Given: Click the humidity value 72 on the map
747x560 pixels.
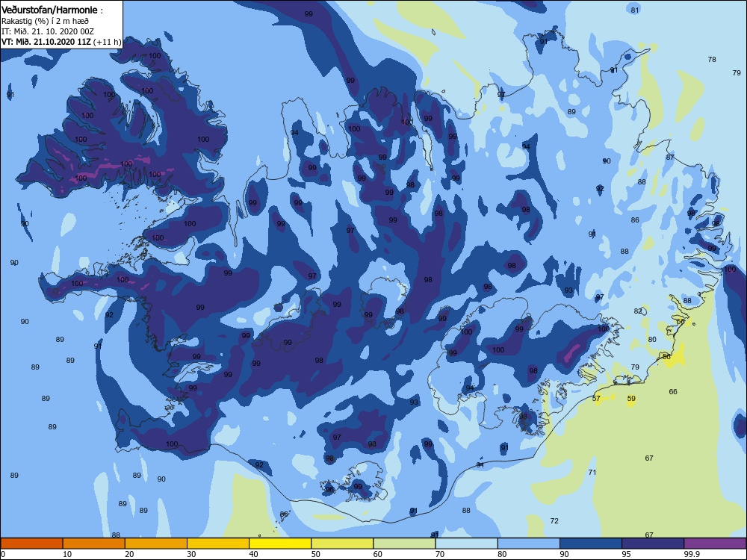Looking at the screenshot, I should pos(554,521).
